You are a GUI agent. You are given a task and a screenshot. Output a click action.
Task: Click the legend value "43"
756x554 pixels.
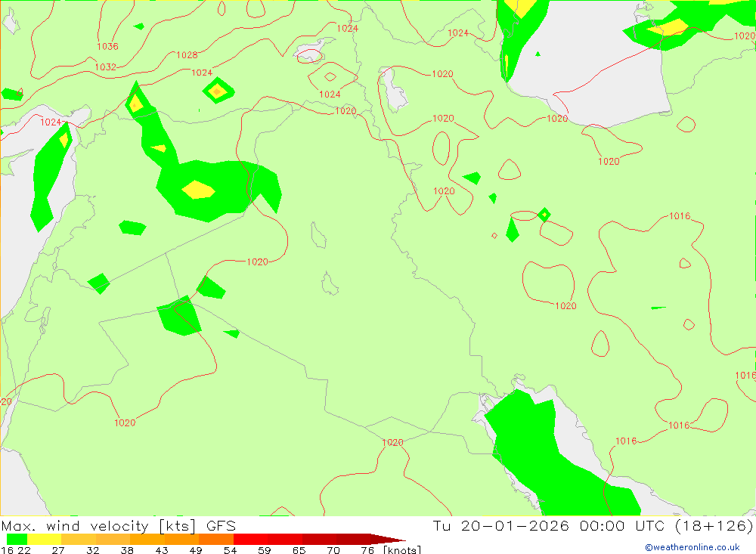pyautogui.click(x=162, y=550)
